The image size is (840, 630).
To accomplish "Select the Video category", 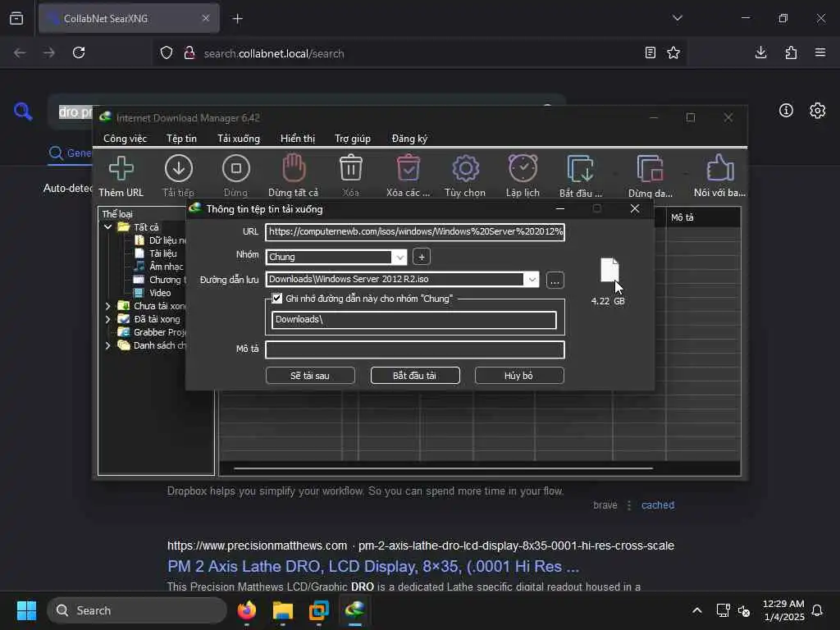I will coord(160,293).
